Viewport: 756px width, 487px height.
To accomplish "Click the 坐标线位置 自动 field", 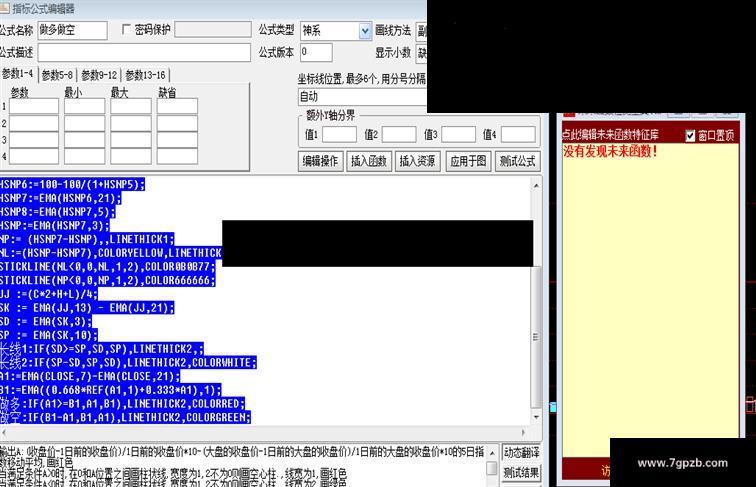I will [362, 96].
